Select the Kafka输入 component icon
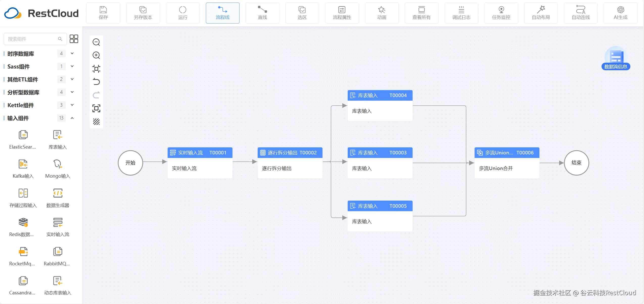The height and width of the screenshot is (304, 644). pos(23,164)
